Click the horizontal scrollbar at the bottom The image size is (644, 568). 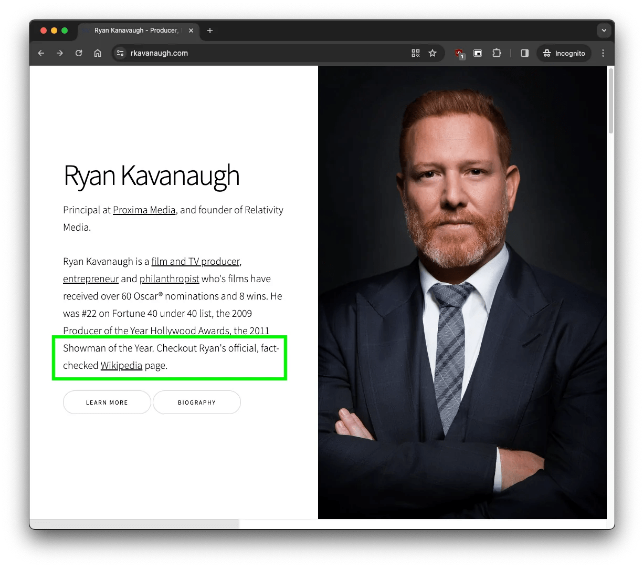click(135, 524)
